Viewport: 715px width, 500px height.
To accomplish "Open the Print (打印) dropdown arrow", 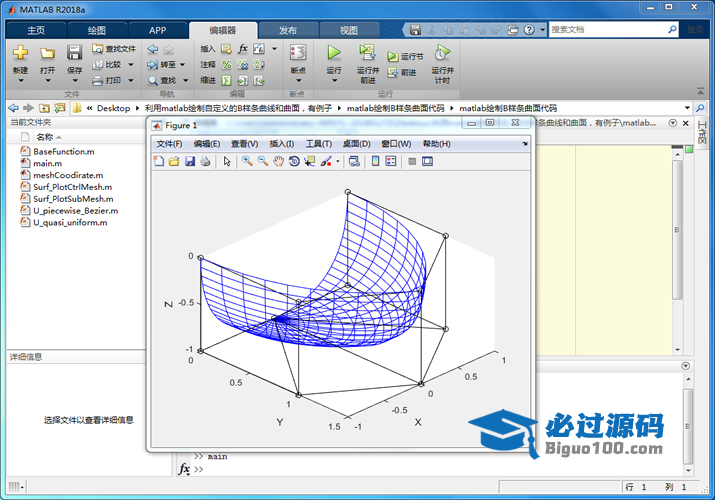I will click(x=131, y=81).
